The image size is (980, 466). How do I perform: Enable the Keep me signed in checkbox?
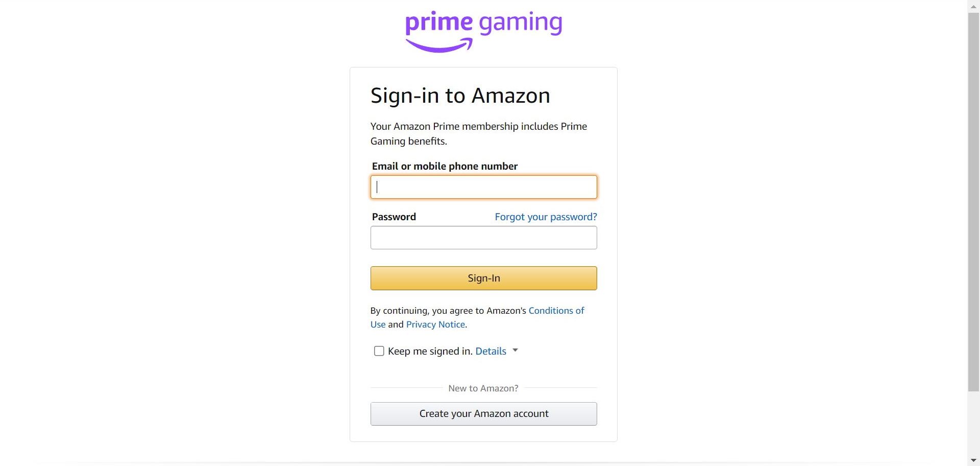point(379,351)
